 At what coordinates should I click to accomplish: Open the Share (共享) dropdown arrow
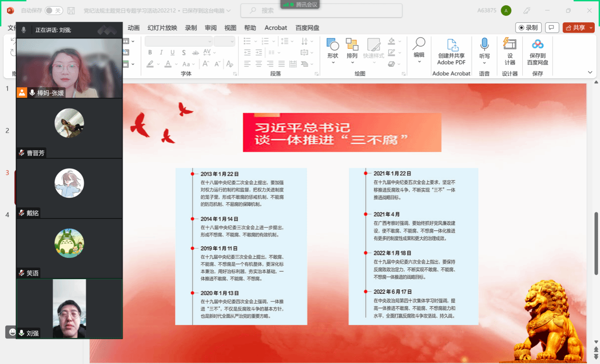coord(591,28)
